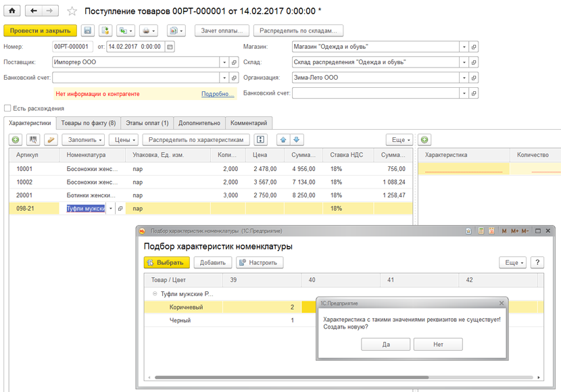Click the barcode scan icon in the table toolbar
The height and width of the screenshot is (392, 561).
tap(33, 140)
